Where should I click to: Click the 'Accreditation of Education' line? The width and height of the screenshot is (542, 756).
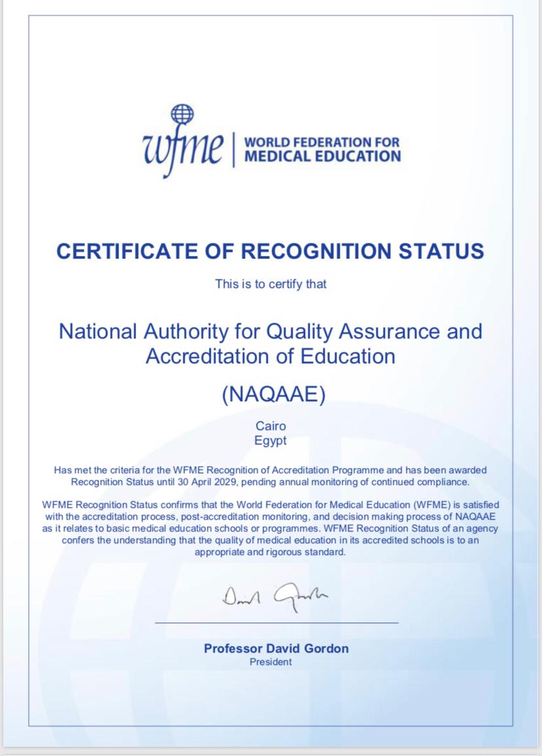click(270, 356)
